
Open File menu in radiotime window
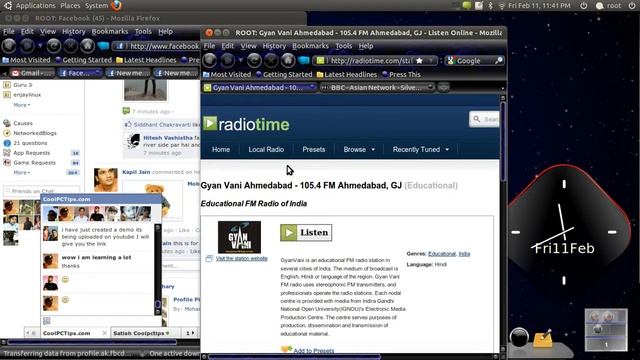(209, 46)
